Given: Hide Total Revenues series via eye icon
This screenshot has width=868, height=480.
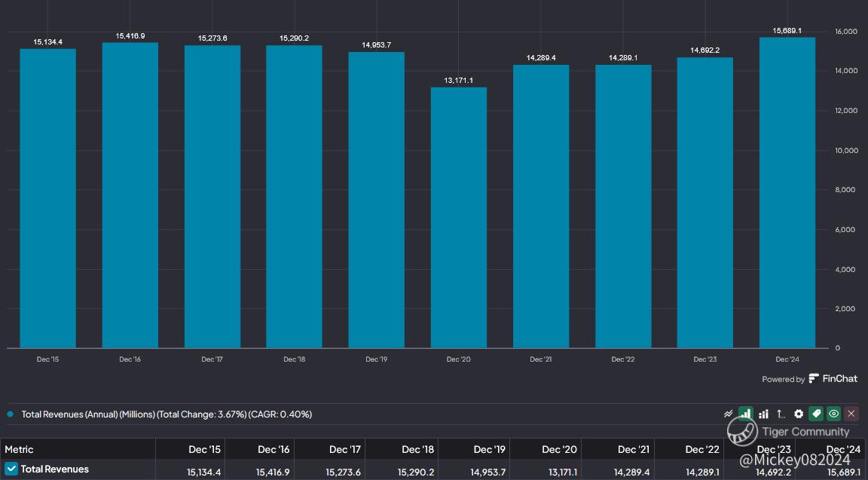Looking at the screenshot, I should [x=833, y=414].
